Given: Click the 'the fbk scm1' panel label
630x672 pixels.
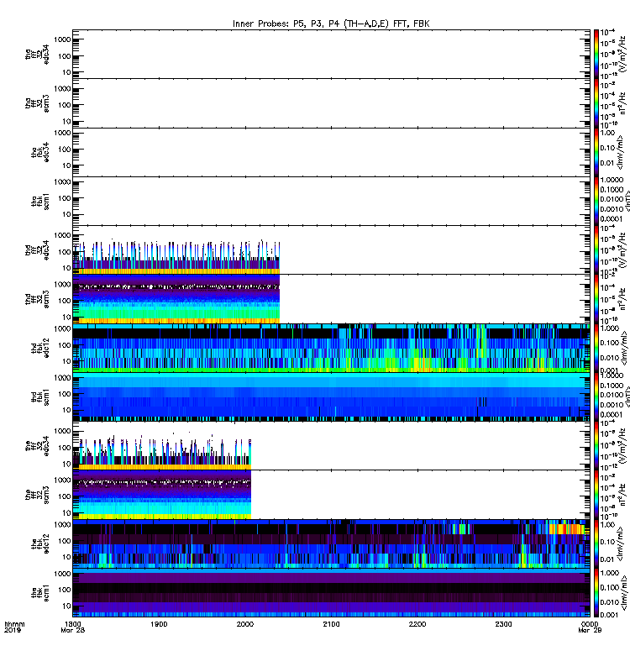Looking at the screenshot, I should point(39,593).
